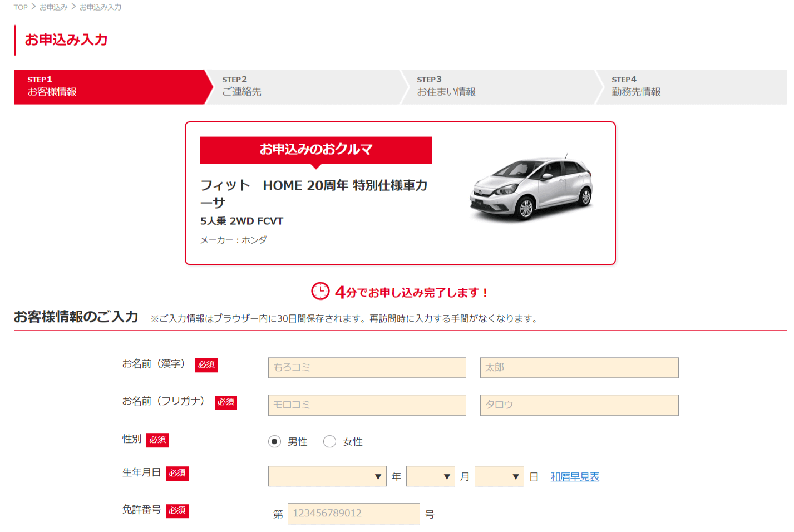The width and height of the screenshot is (794, 532).
Task: Click the 5人乗 2WD FCVT text
Action: point(242,221)
